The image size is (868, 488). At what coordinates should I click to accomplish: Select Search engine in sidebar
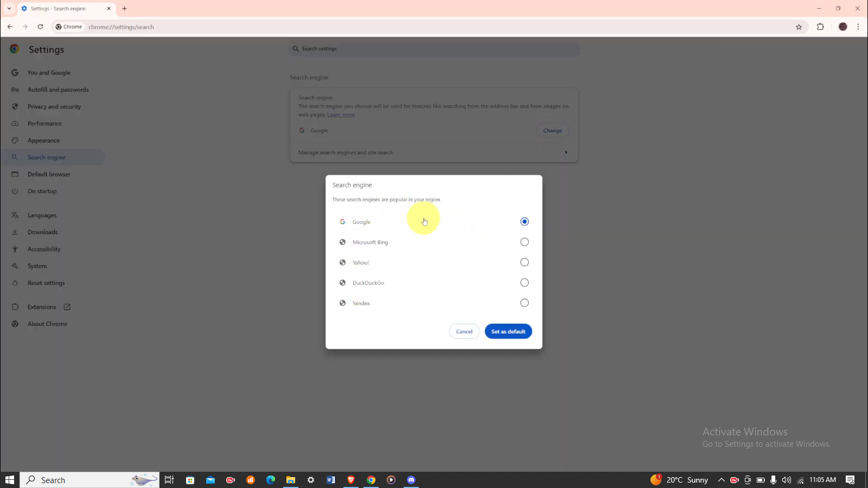click(x=47, y=157)
